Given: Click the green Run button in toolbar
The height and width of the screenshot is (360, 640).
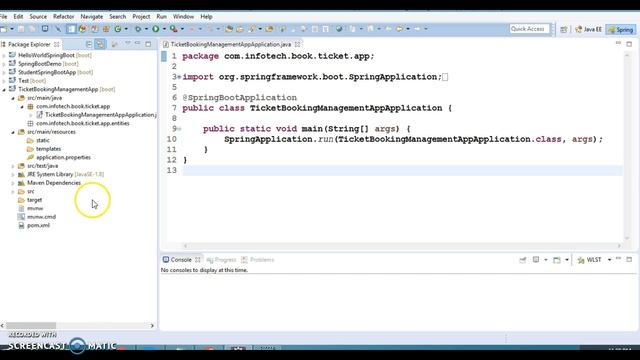Looking at the screenshot, I should [x=156, y=29].
